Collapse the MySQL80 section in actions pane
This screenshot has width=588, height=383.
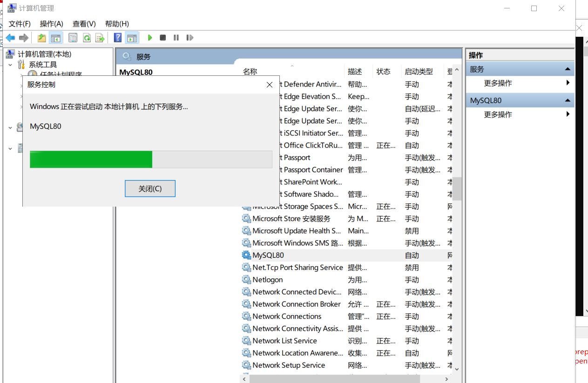(x=568, y=101)
